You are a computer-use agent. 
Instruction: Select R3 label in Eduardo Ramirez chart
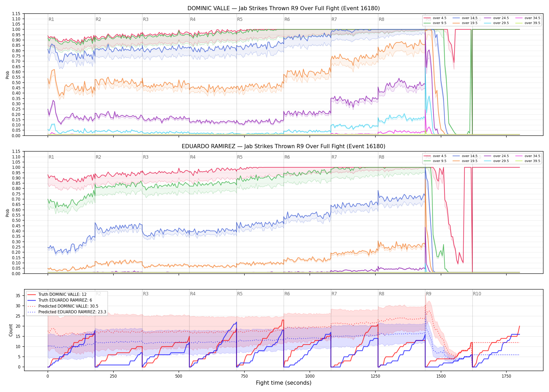pos(146,157)
